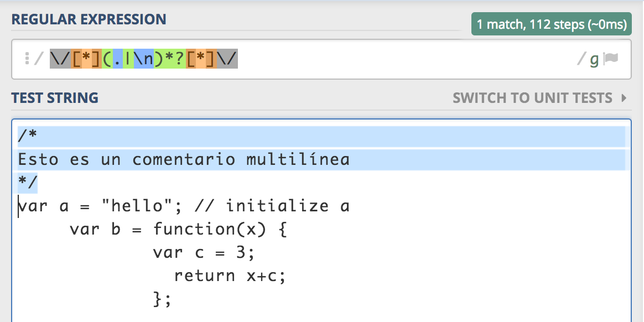Click the highlighted '/*' comment opener line
Image resolution: width=644 pixels, height=322 pixels.
tap(28, 137)
